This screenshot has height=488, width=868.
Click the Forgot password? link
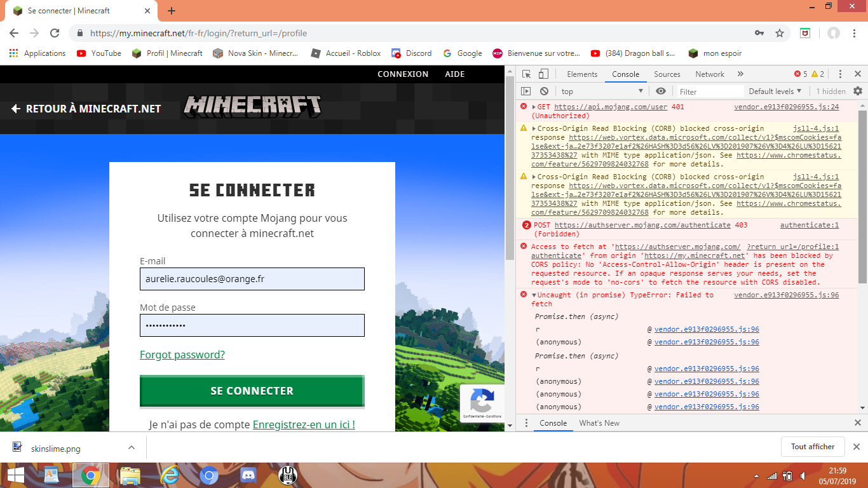tap(182, 355)
